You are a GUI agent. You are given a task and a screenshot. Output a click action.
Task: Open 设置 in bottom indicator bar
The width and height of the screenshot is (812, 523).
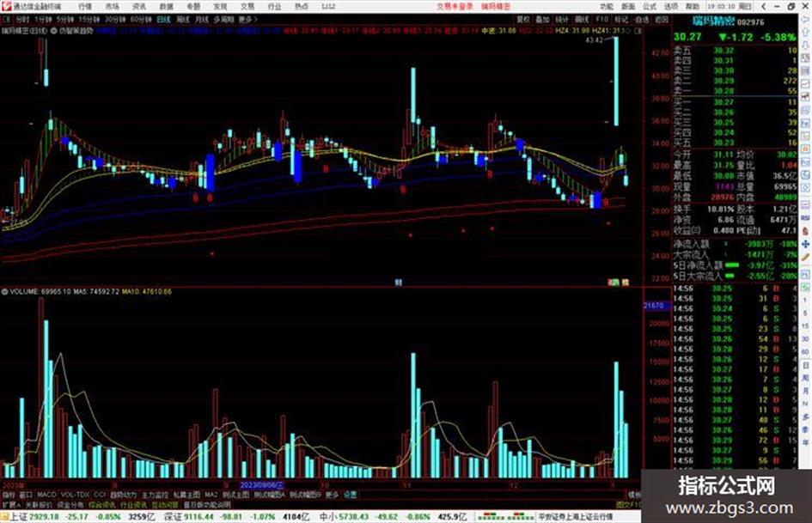(x=351, y=495)
